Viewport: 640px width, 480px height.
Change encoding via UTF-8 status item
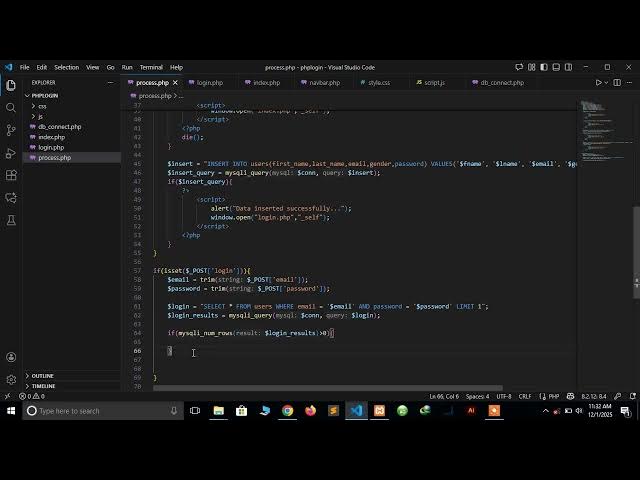click(x=504, y=396)
